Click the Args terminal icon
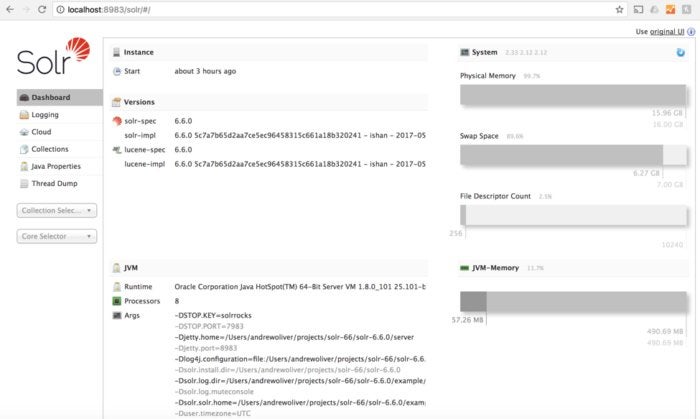The height and width of the screenshot is (419, 700). (117, 315)
